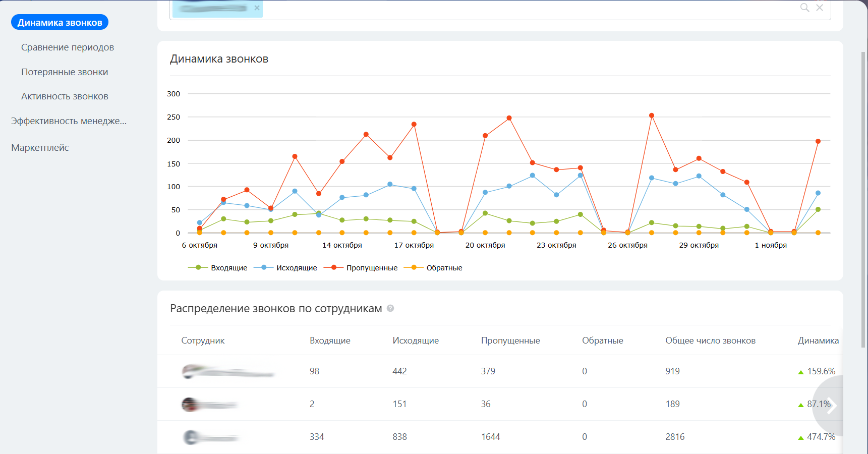868x454 pixels.
Task: Open avatar of employee with 919 total calls
Action: click(x=189, y=372)
